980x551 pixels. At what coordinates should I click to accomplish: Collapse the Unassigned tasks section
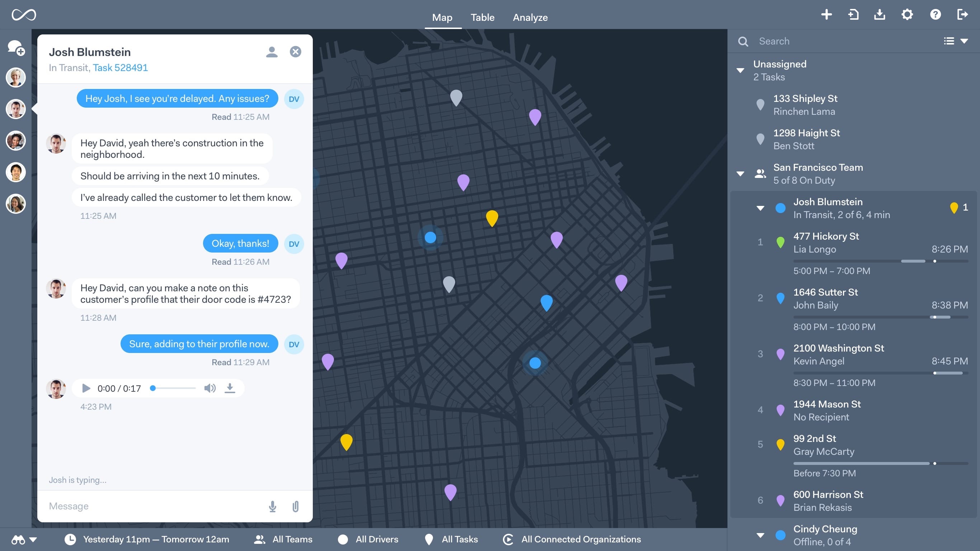click(740, 69)
